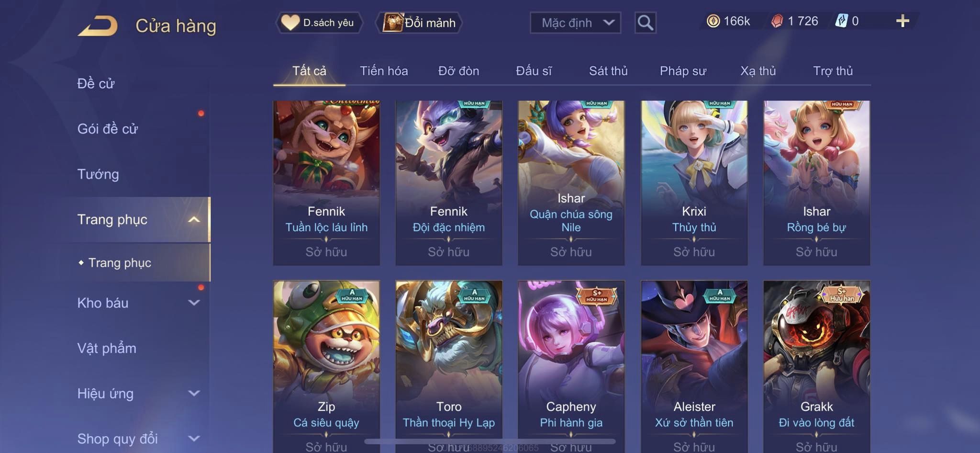Open the search magnifier icon
The width and height of the screenshot is (980, 453).
pyautogui.click(x=645, y=23)
